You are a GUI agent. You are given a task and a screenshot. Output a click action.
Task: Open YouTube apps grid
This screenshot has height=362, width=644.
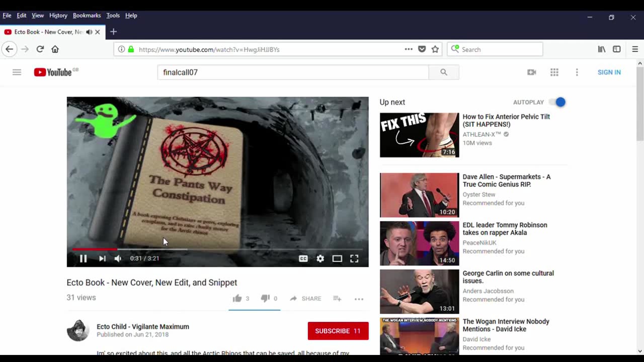coord(554,72)
